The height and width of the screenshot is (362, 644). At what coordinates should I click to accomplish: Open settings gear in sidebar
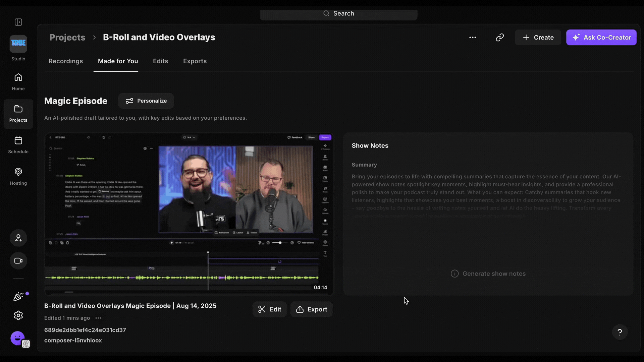point(18,315)
